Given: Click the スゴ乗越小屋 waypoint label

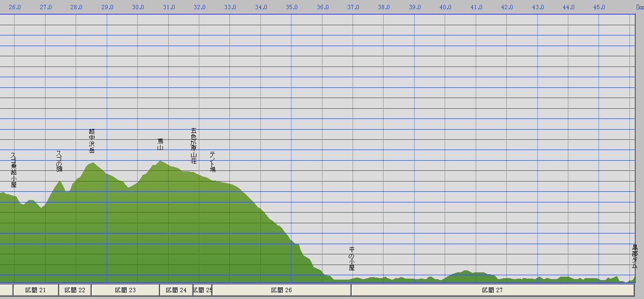Looking at the screenshot, I should [x=14, y=170].
